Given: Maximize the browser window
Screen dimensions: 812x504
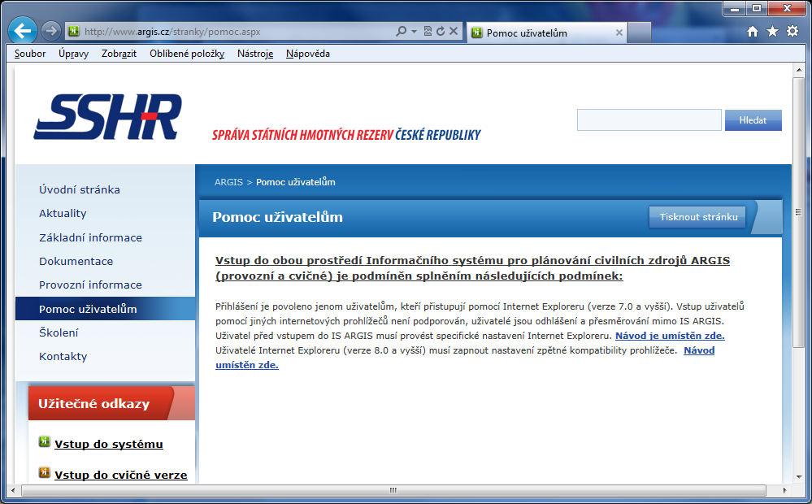Looking at the screenshot, I should tap(757, 9).
